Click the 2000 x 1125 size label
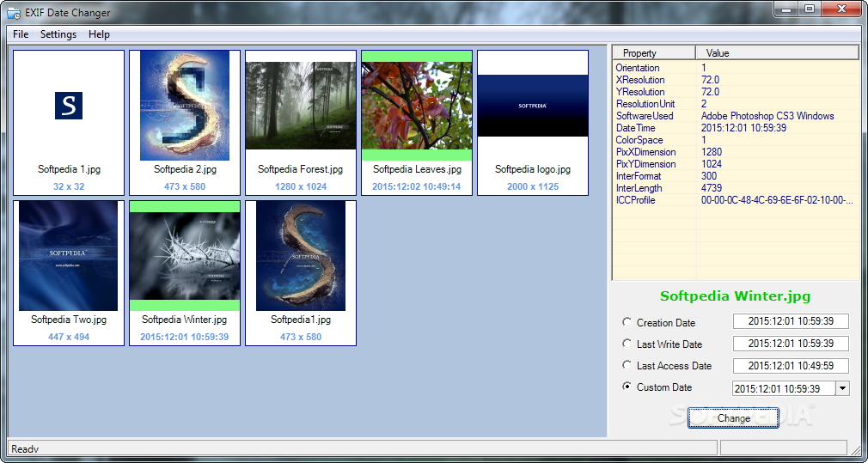The height and width of the screenshot is (463, 868). point(533,187)
